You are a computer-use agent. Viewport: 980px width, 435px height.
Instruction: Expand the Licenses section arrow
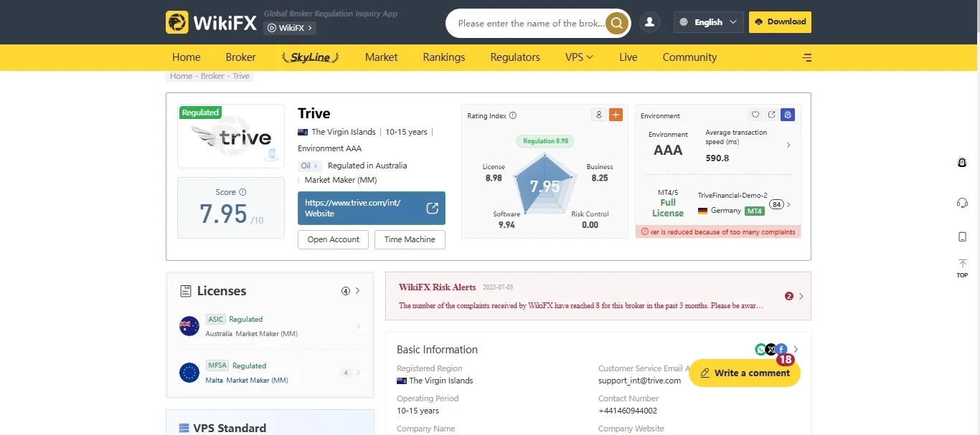point(358,291)
